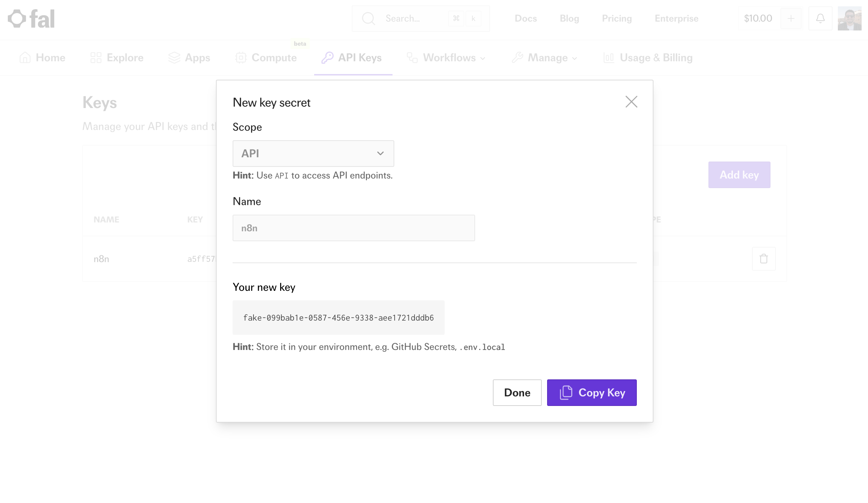Screen dimensions: 868x503
Task: Select the generated new key text
Action: point(338,318)
